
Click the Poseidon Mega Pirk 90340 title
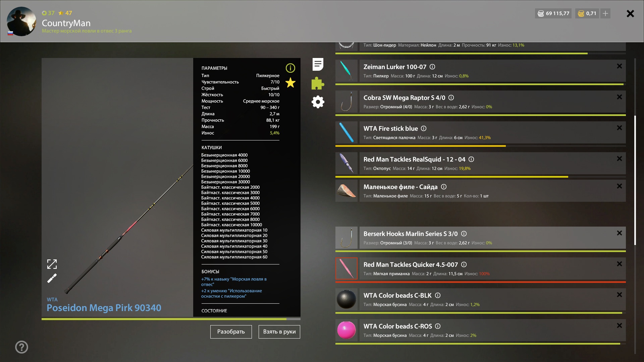click(x=104, y=308)
